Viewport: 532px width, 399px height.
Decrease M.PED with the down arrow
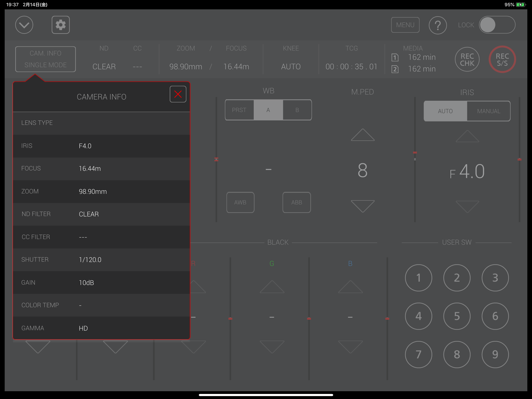pyautogui.click(x=362, y=206)
